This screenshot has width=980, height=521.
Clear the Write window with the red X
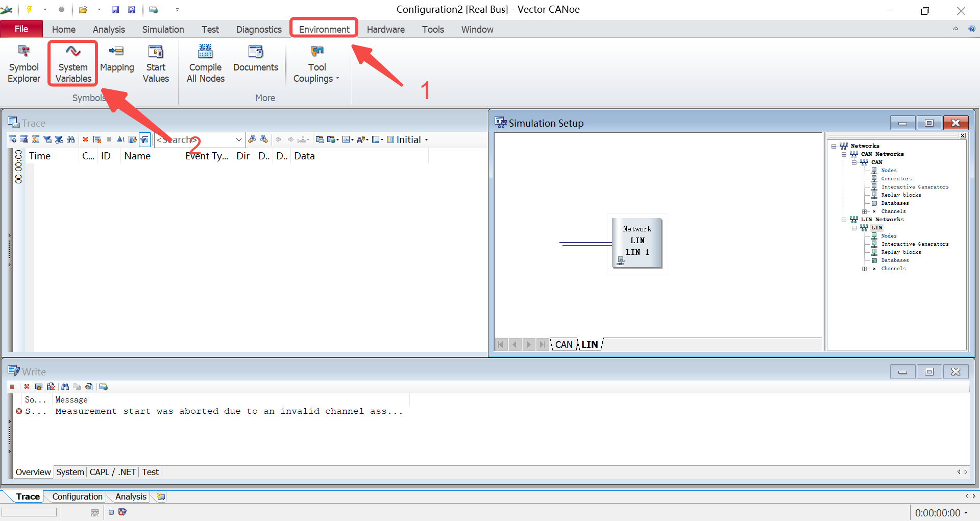(27, 387)
